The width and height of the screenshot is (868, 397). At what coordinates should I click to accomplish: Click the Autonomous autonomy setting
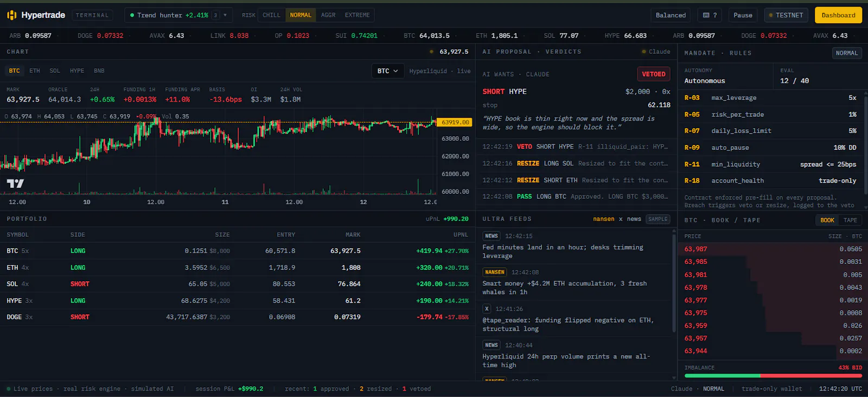click(704, 81)
